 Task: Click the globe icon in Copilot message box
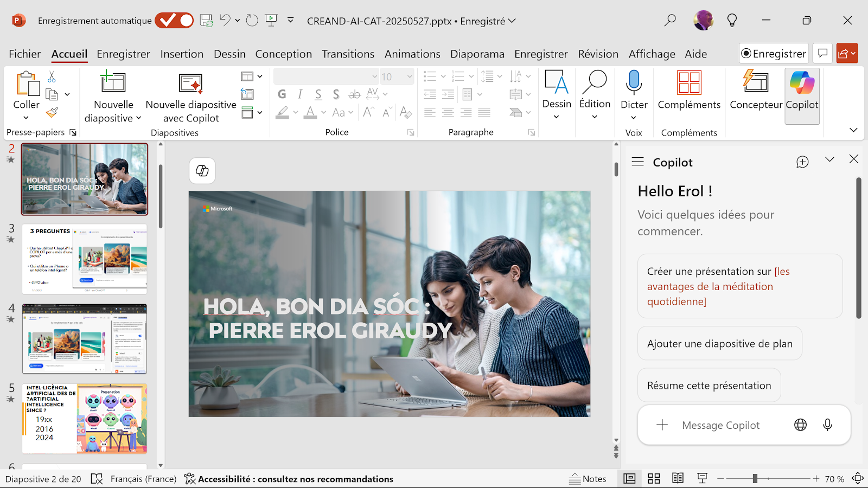(x=800, y=425)
